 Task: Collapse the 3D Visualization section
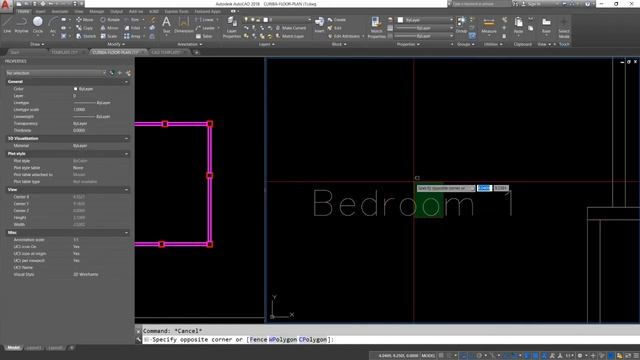click(x=126, y=138)
